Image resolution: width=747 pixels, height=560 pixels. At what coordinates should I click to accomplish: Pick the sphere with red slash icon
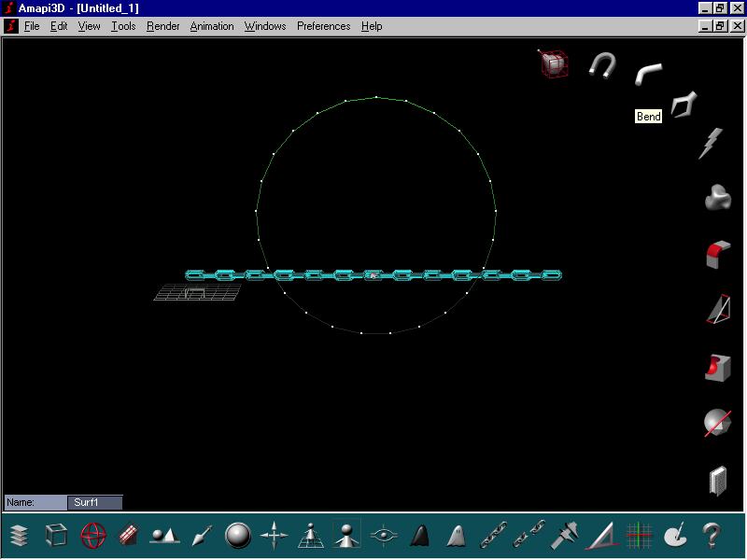click(716, 423)
